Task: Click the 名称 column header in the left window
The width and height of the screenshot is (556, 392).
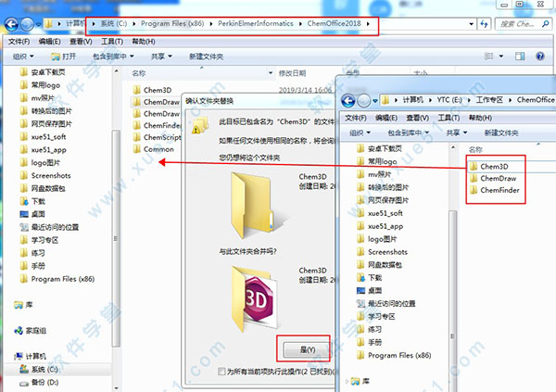Action: pyautogui.click(x=139, y=72)
